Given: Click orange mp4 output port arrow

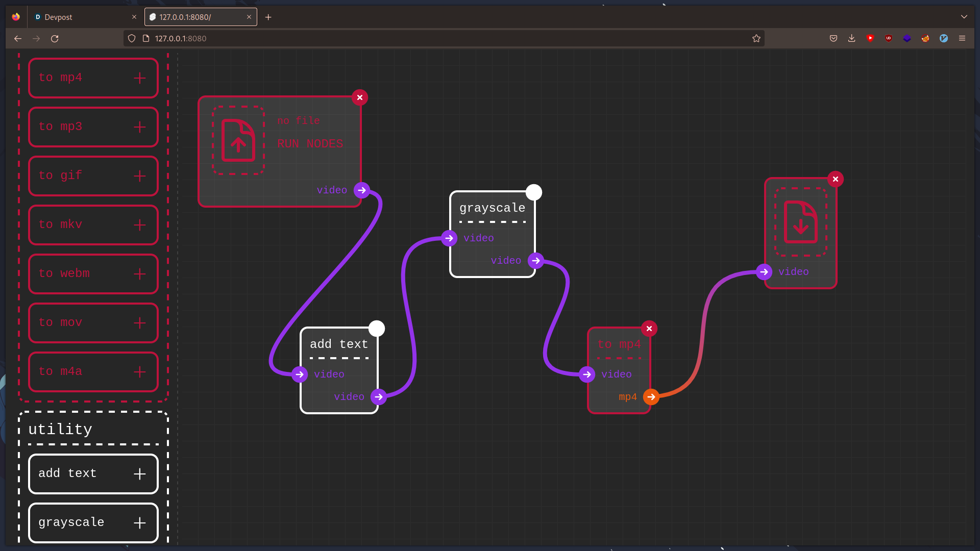Looking at the screenshot, I should tap(651, 397).
